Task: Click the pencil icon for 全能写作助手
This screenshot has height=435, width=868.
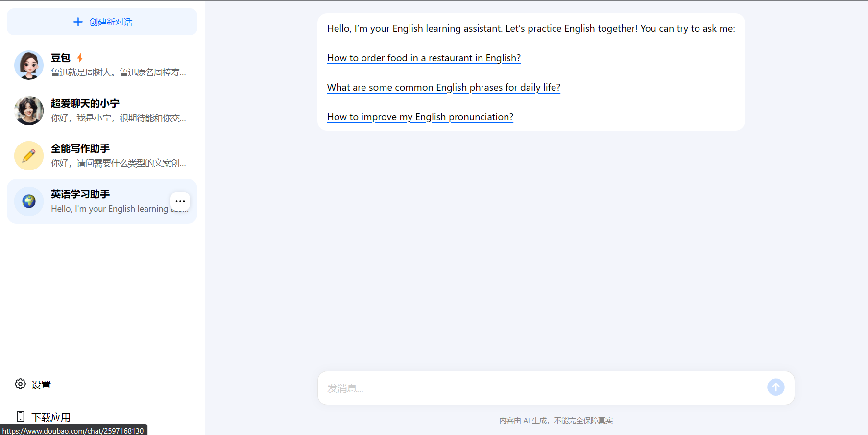Action: [29, 156]
